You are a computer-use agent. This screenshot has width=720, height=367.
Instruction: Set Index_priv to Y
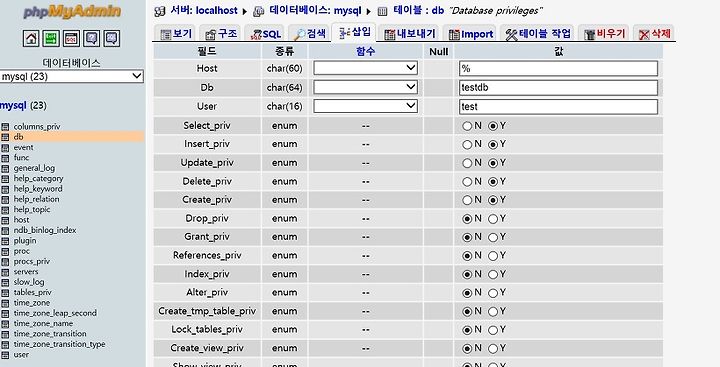(493, 275)
